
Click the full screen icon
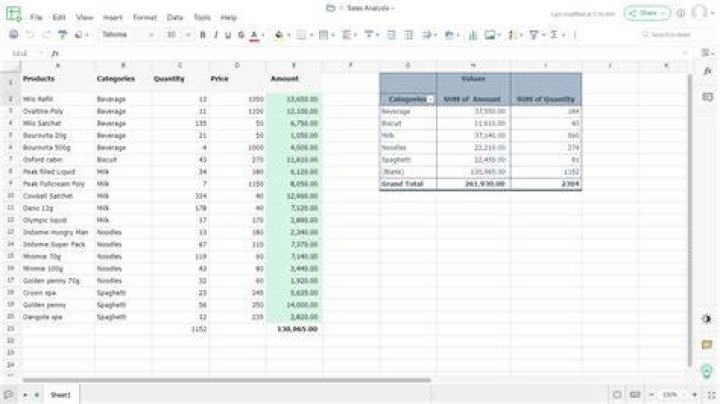click(x=711, y=395)
